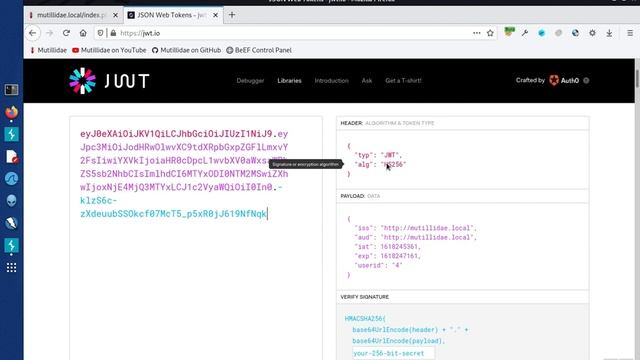Open the green-labeled extension icon
This screenshot has width=640, height=360.
(509, 32)
